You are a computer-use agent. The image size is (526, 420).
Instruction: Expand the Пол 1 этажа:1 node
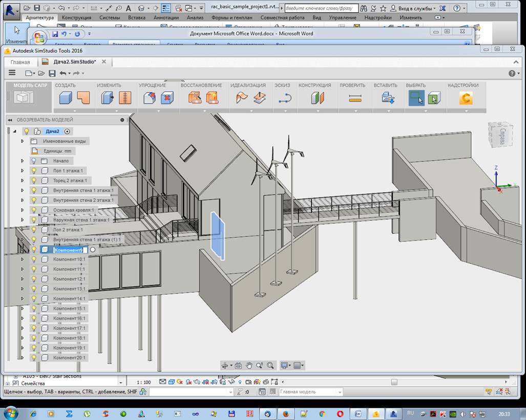pyautogui.click(x=22, y=171)
